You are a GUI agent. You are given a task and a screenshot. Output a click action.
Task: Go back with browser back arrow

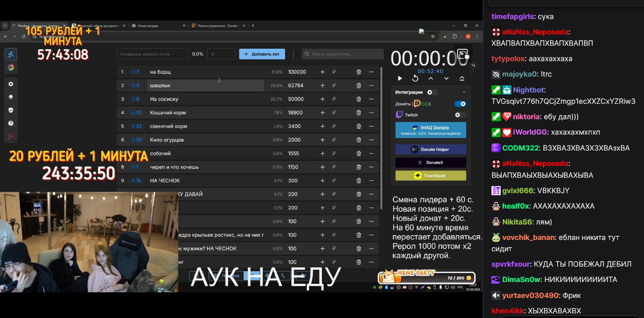point(6,36)
